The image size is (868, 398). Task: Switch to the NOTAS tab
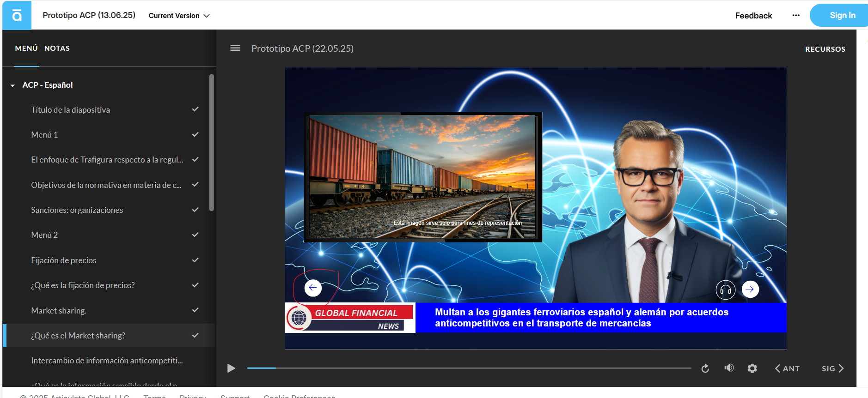(x=57, y=48)
